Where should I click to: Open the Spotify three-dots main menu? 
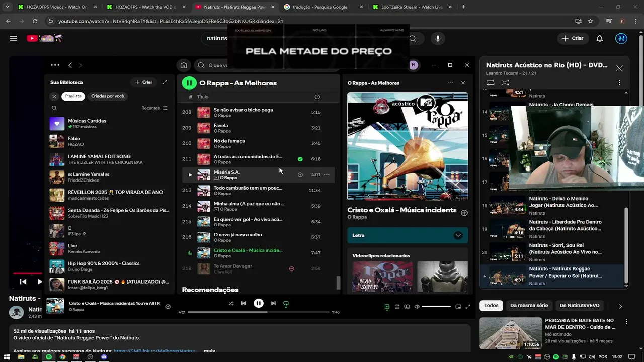[55, 65]
